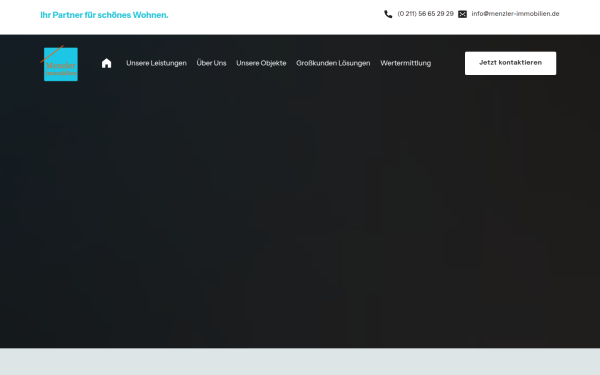Click the word Immobilien inside the logo

(x=61, y=73)
